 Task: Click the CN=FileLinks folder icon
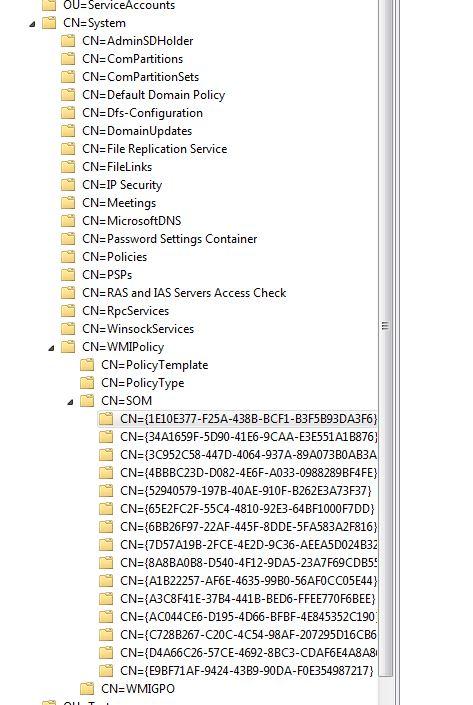68,167
